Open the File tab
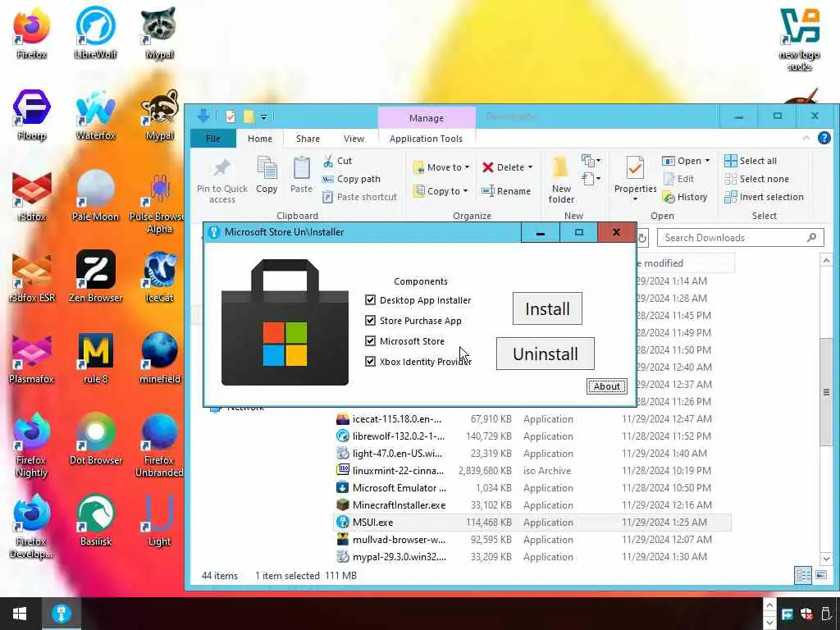The height and width of the screenshot is (630, 840). (x=213, y=138)
